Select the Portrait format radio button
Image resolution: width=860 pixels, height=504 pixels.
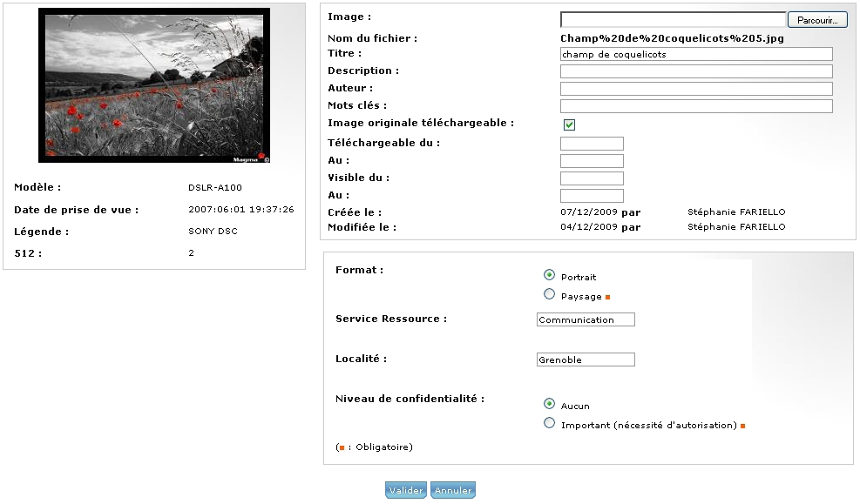tap(549, 275)
